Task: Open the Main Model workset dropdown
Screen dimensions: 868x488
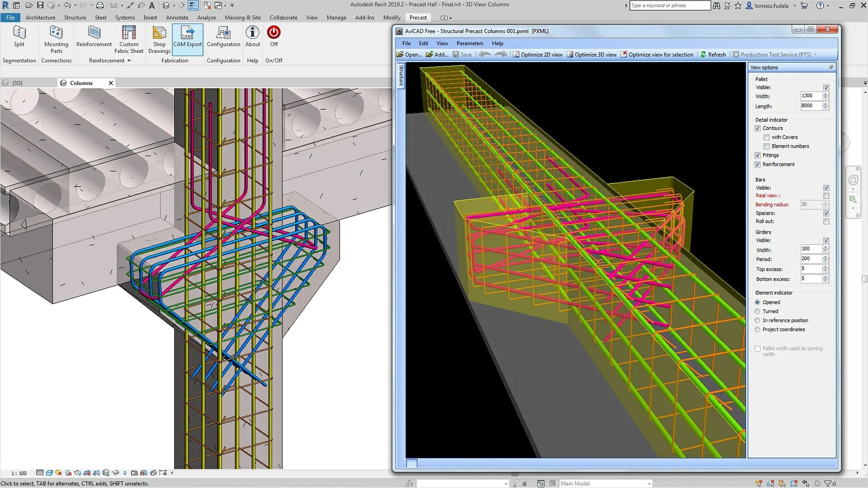Action: click(649, 483)
